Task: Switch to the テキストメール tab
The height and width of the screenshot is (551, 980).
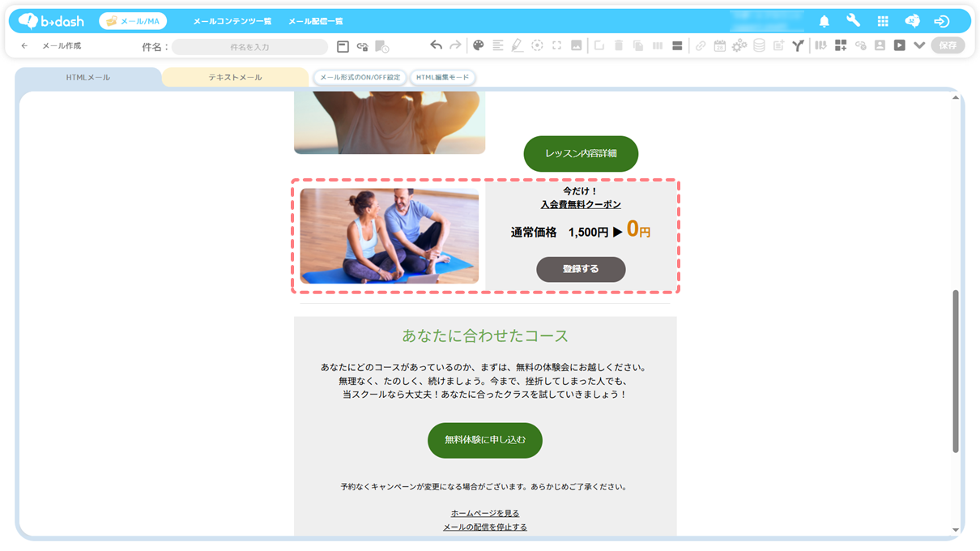Action: [x=235, y=78]
